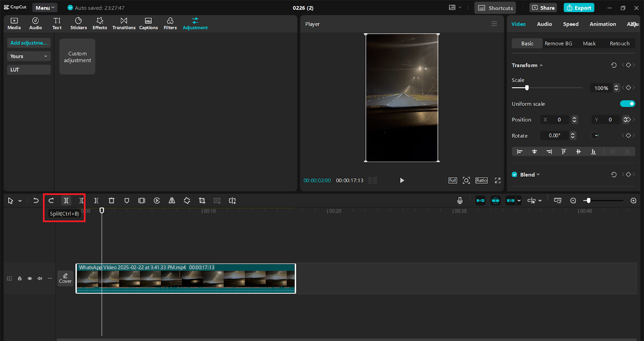644x341 pixels.
Task: Hide the video track visibility
Action: point(30,278)
